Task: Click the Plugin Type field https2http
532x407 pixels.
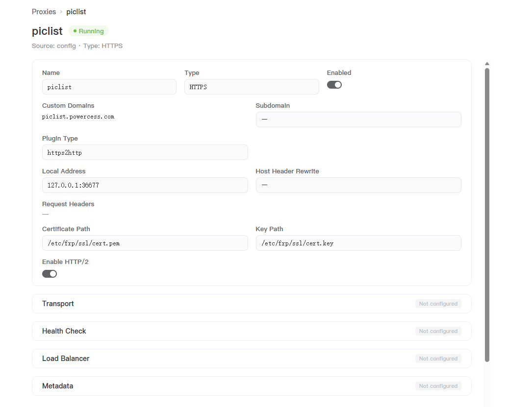Action: (x=145, y=152)
